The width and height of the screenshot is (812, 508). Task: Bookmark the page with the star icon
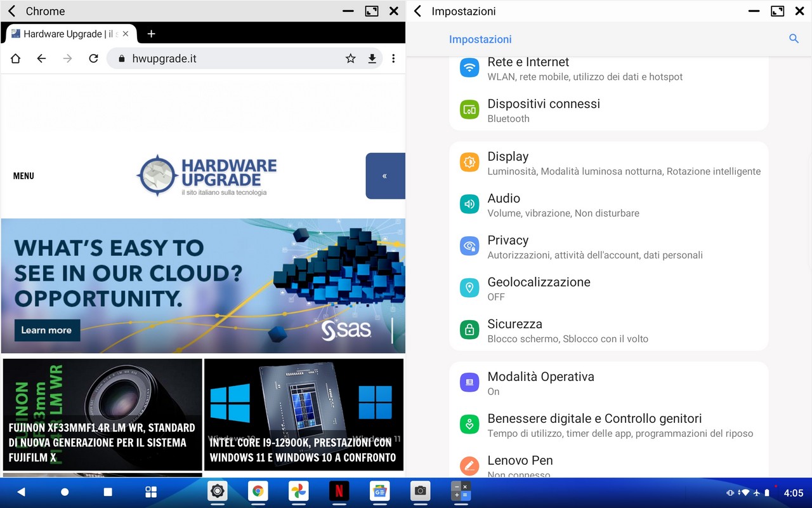click(350, 58)
